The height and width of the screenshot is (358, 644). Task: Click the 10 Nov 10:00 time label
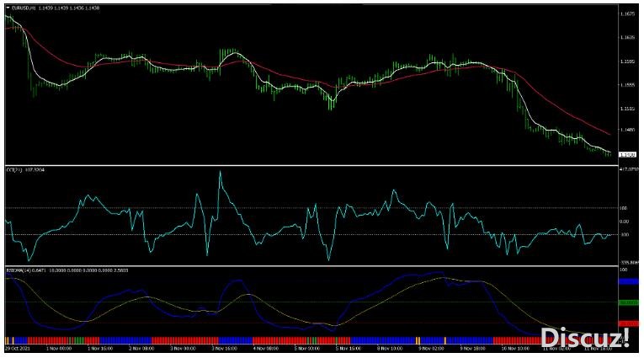tap(514, 349)
